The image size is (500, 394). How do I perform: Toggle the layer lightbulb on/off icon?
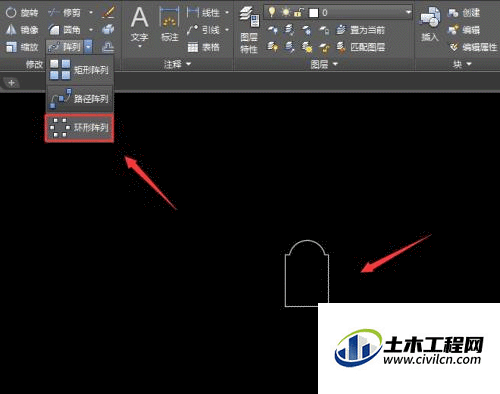coord(272,12)
